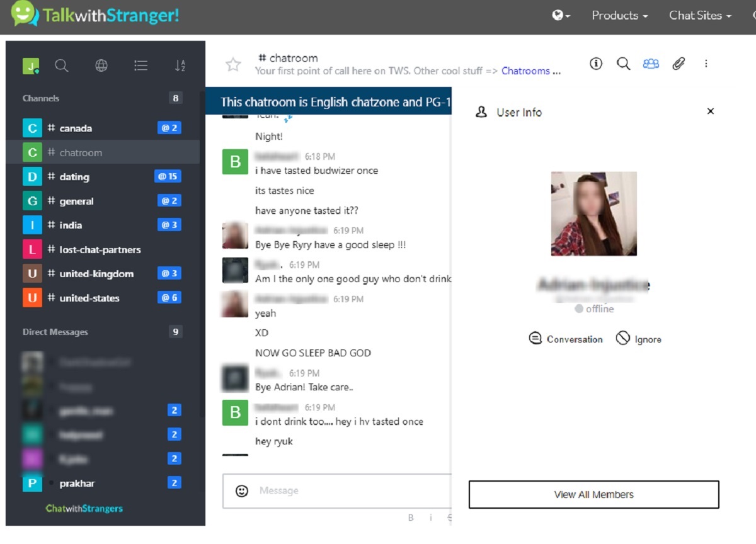Open the globe language dropdown in top bar
756x544 pixels.
[x=561, y=16]
